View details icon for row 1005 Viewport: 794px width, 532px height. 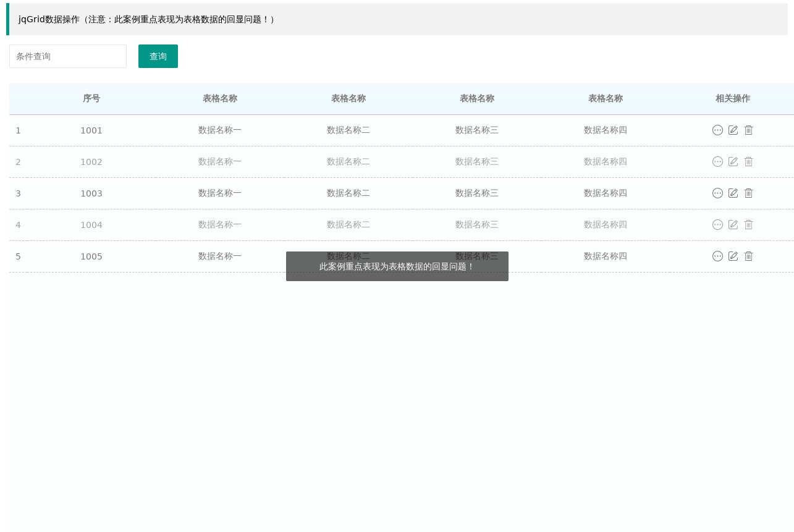717,256
